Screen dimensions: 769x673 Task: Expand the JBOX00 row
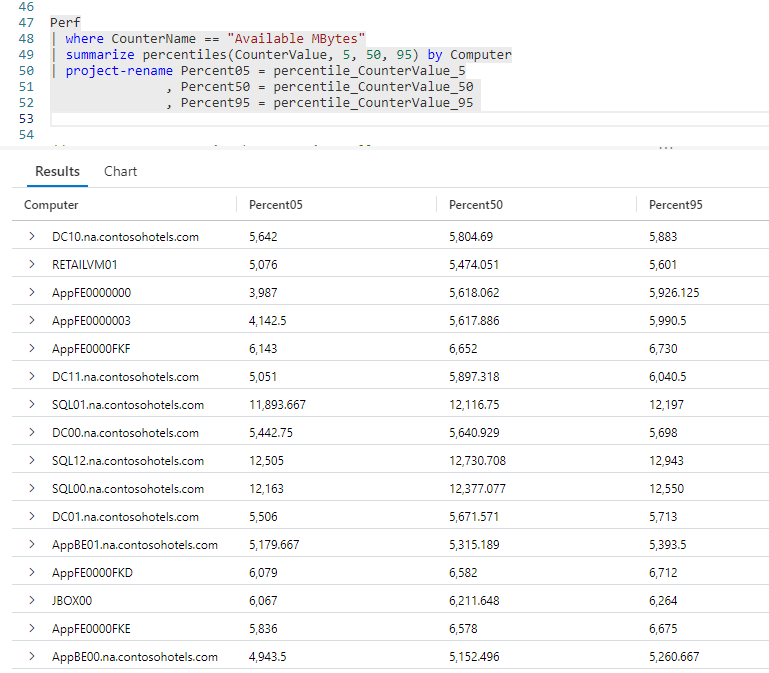pyautogui.click(x=32, y=601)
